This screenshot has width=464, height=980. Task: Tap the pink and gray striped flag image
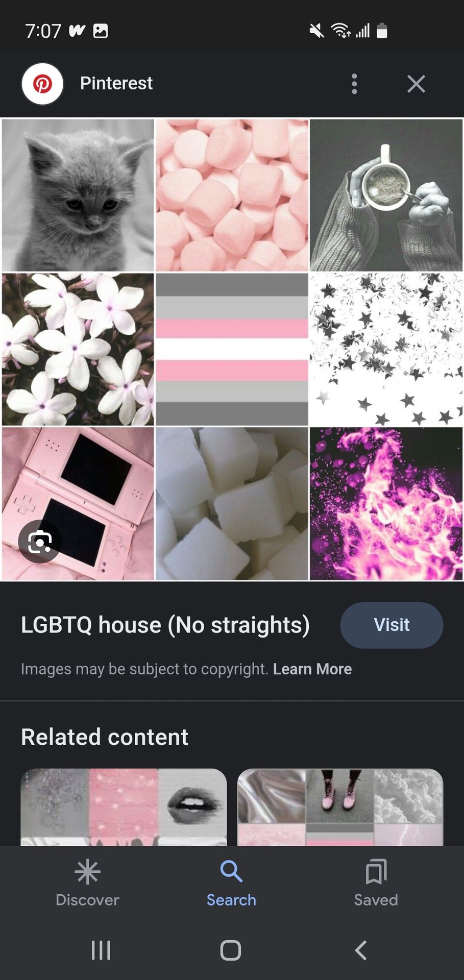tap(232, 349)
